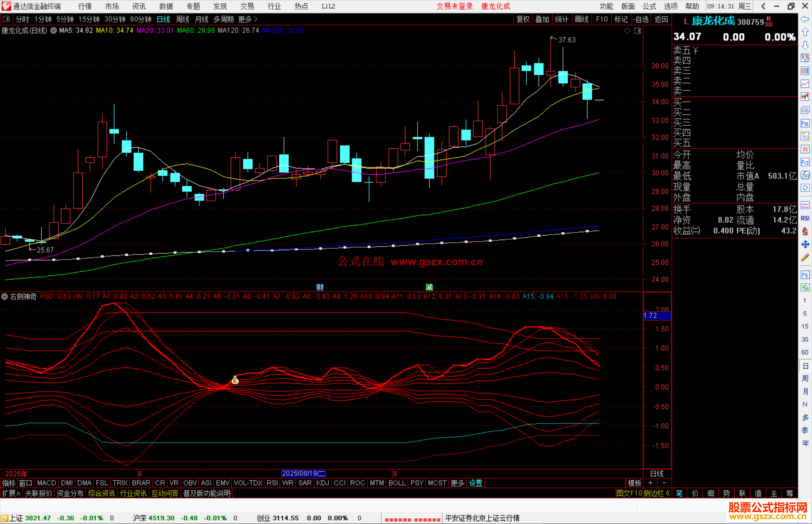The width and height of the screenshot is (812, 524).
Task: Click the back arrow icon in right sidebar
Action: 805,19
